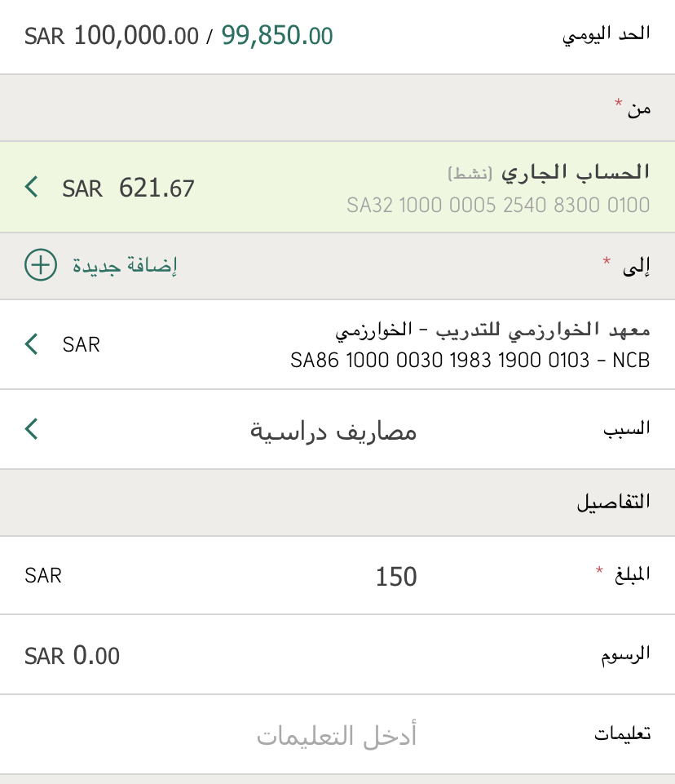Screen dimensions: 675x784
Task: Click the SAR 0.00 fees value
Action: (x=73, y=655)
